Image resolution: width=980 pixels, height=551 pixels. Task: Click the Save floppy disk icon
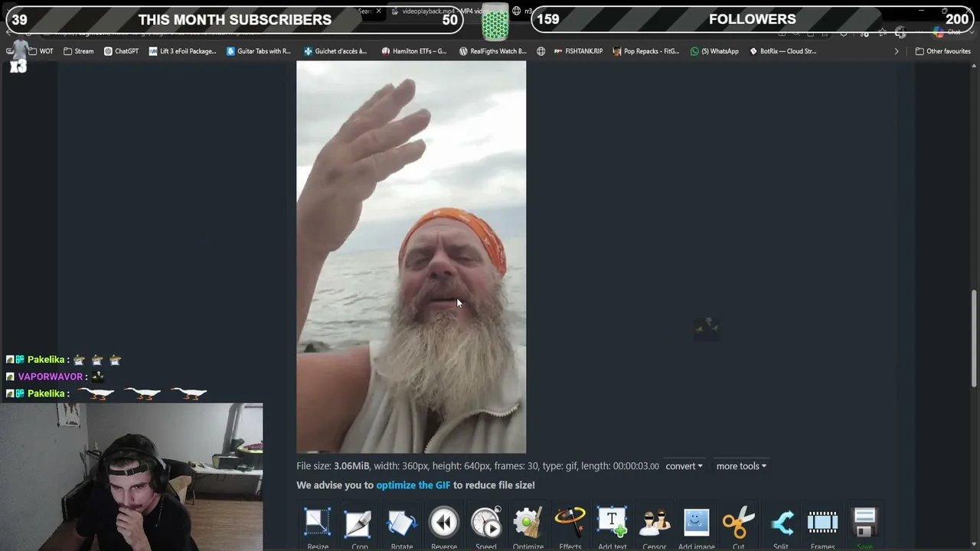pyautogui.click(x=864, y=523)
